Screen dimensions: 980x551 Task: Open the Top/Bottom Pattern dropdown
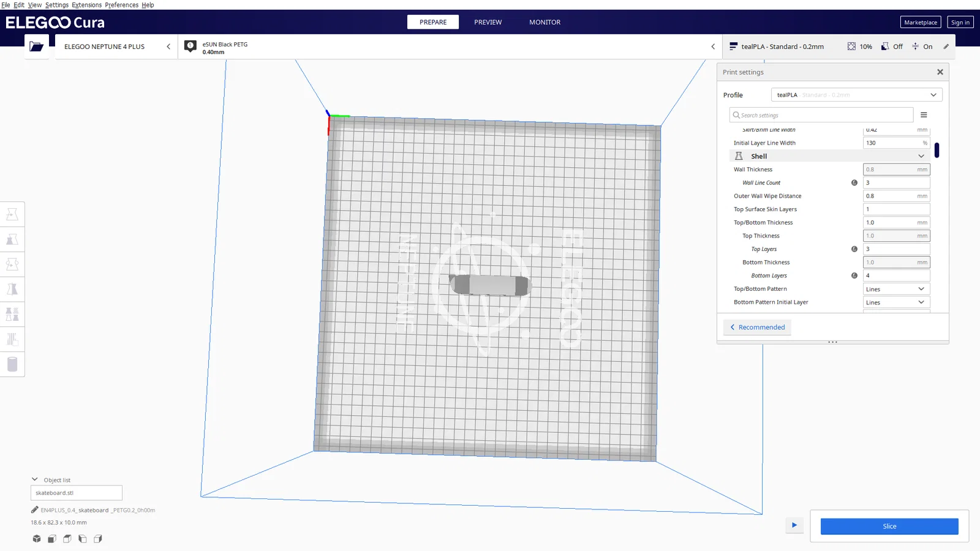897,289
